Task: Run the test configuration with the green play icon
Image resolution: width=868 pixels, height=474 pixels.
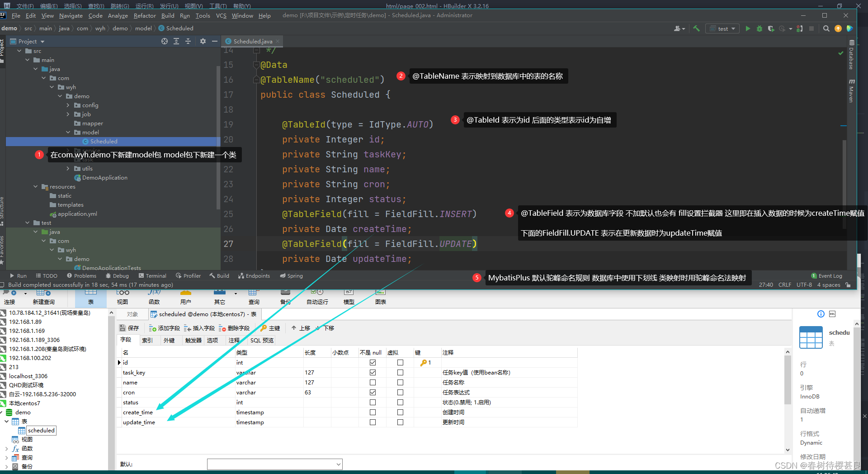Action: [748, 28]
